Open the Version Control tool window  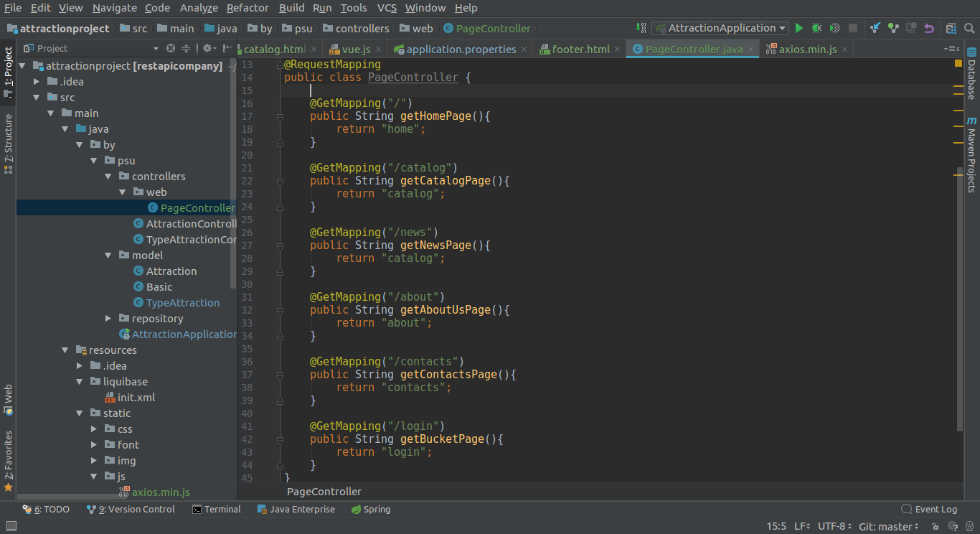[131, 510]
